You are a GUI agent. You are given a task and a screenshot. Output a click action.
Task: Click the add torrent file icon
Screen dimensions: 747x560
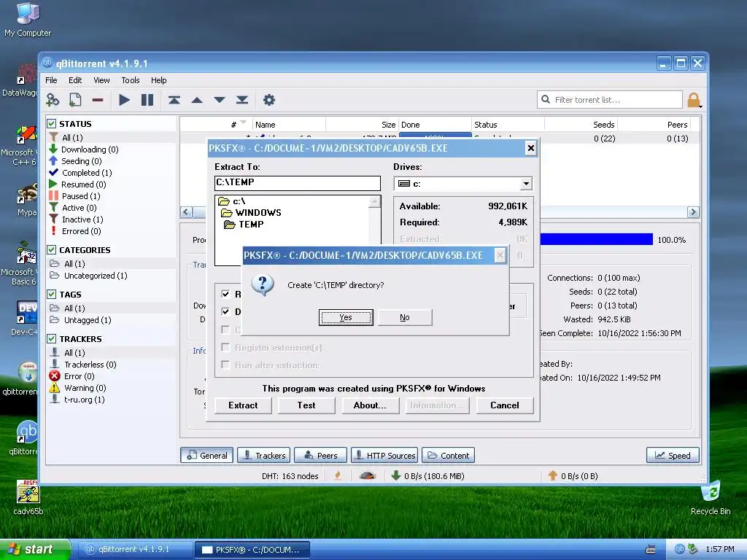(x=75, y=100)
